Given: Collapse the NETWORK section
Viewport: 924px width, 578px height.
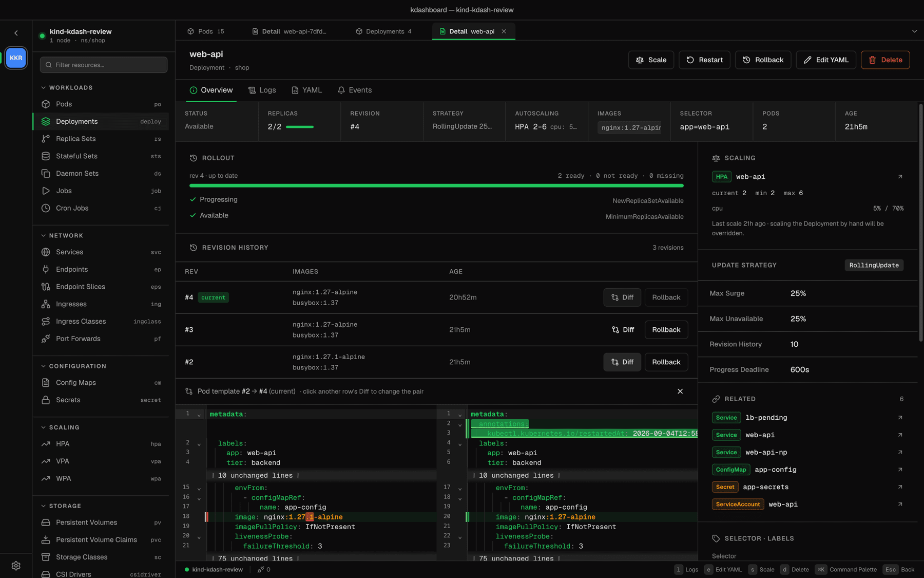Looking at the screenshot, I should (x=62, y=236).
